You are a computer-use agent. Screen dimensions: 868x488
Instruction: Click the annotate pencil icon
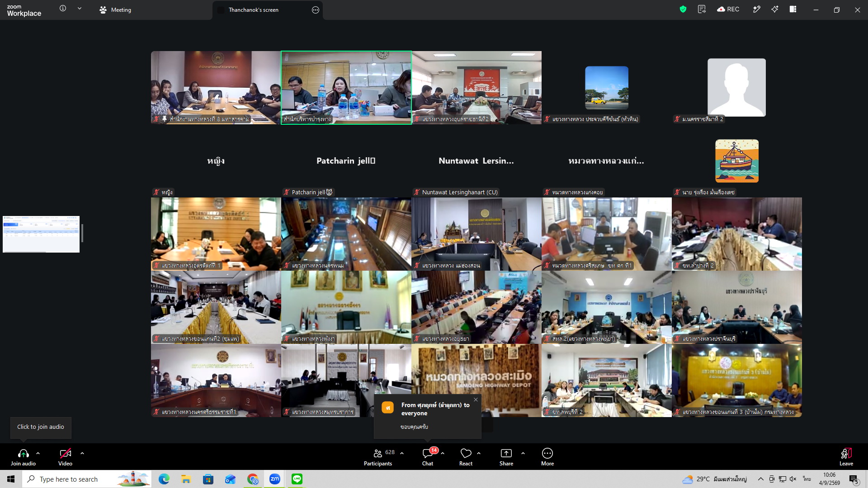(x=756, y=9)
